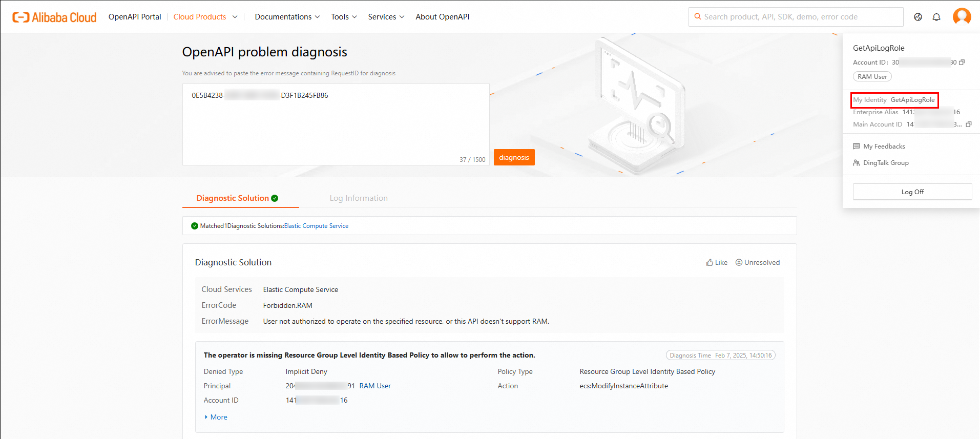Viewport: 980px width, 439px height.
Task: Click the OpenAPI problem diagnosis heading
Action: click(264, 52)
